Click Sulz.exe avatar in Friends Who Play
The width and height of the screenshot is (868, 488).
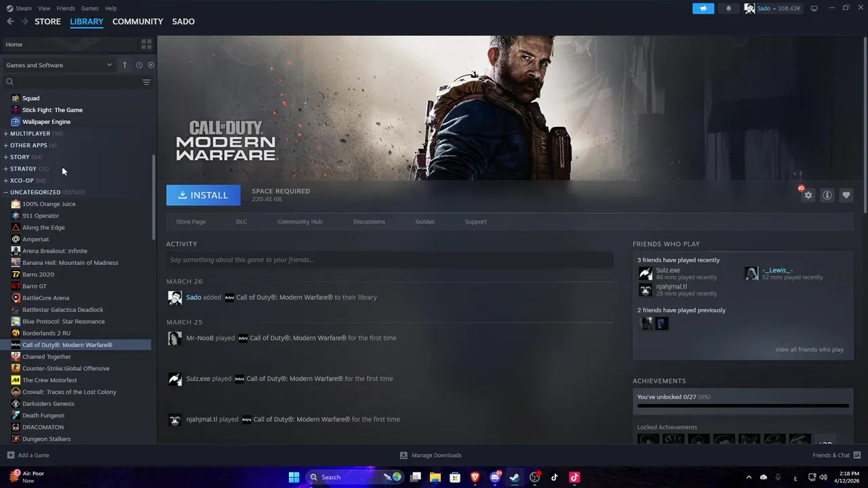(x=646, y=274)
